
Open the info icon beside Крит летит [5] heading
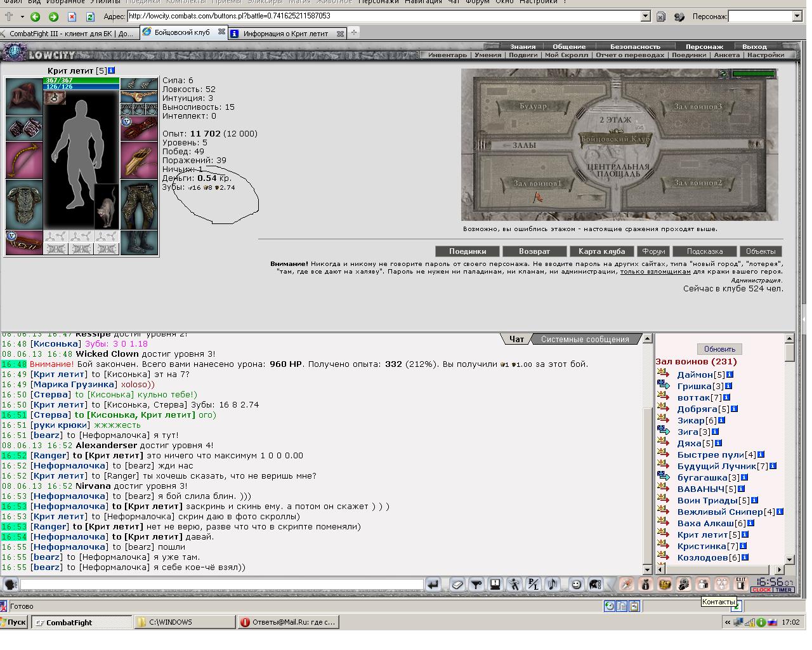[x=112, y=70]
